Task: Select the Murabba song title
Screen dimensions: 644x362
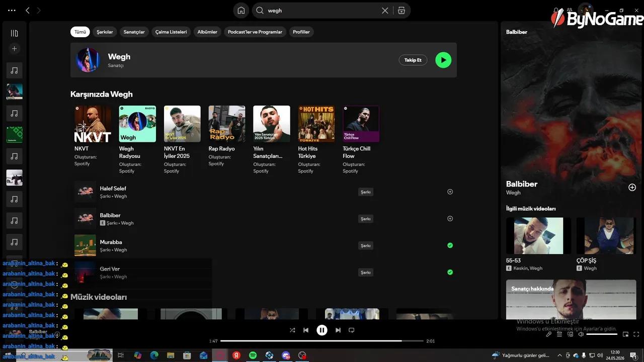Action: pyautogui.click(x=111, y=242)
